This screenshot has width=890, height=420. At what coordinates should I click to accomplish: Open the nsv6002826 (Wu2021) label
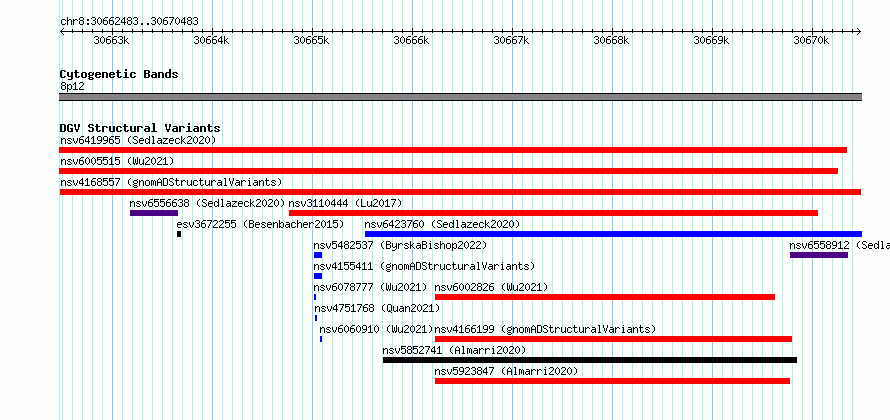[x=492, y=287]
